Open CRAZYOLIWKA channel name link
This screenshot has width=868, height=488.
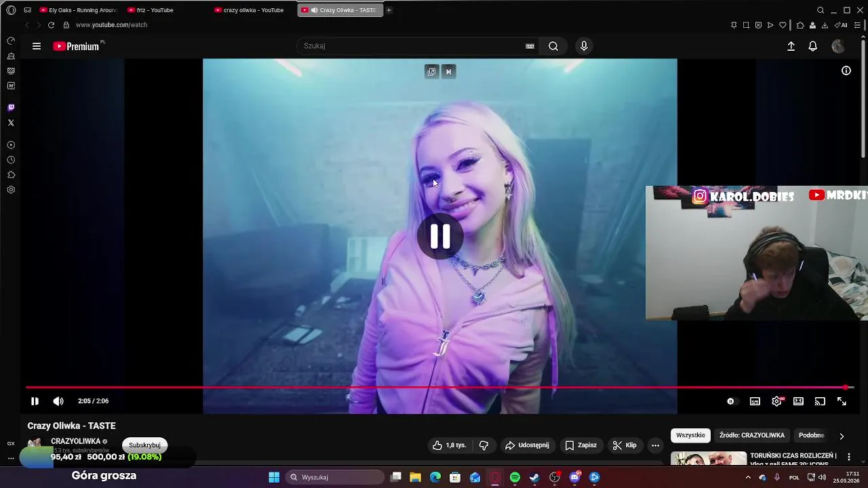[x=75, y=441]
